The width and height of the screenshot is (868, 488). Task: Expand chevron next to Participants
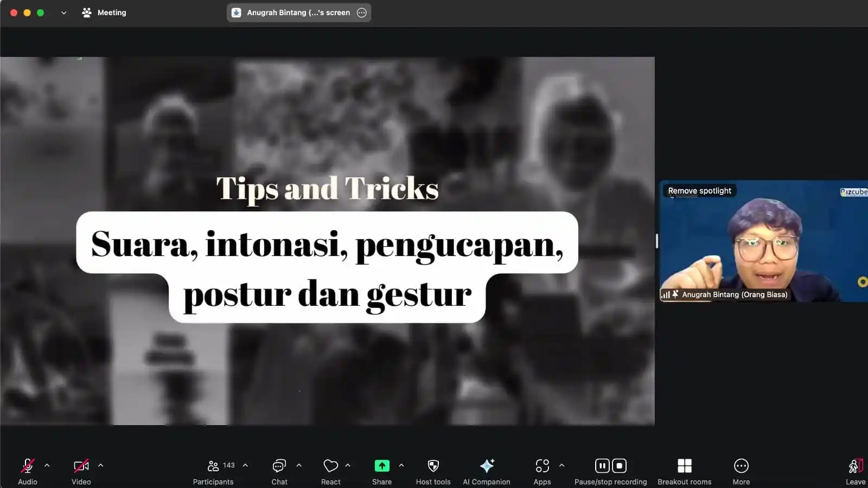coord(245,465)
